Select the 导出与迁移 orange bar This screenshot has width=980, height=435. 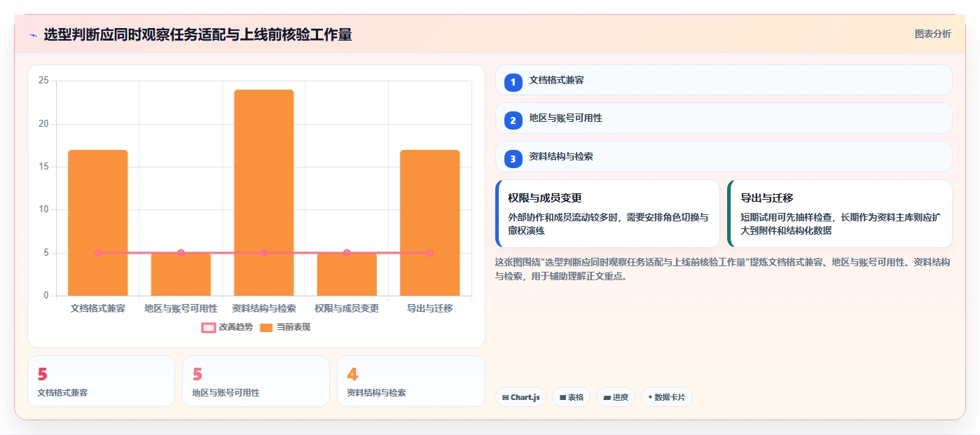pyautogui.click(x=429, y=223)
